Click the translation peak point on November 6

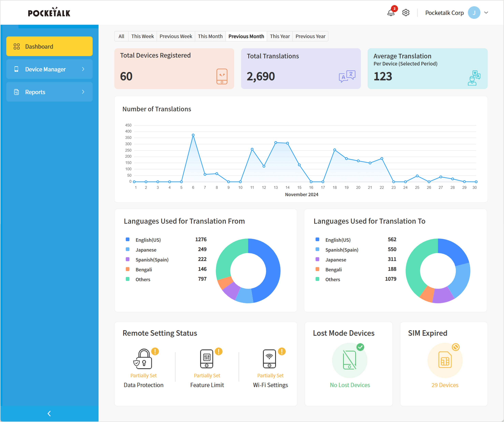pyautogui.click(x=193, y=135)
